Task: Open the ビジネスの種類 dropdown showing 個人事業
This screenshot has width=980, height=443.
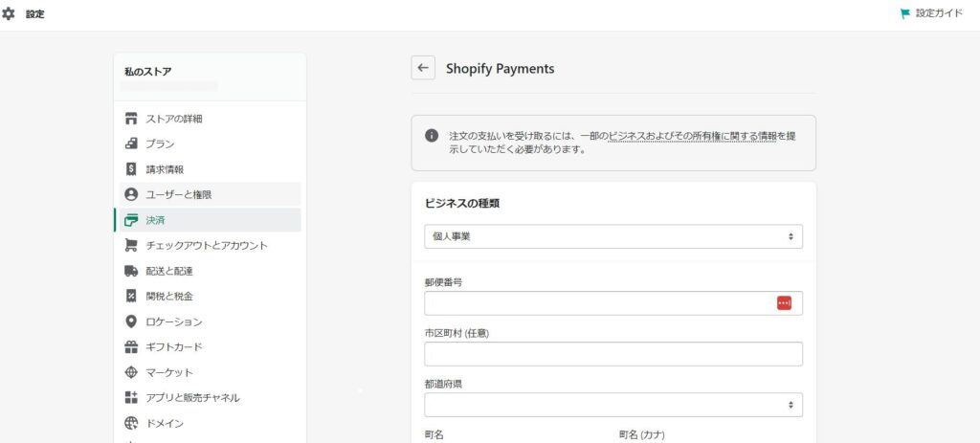Action: [613, 236]
